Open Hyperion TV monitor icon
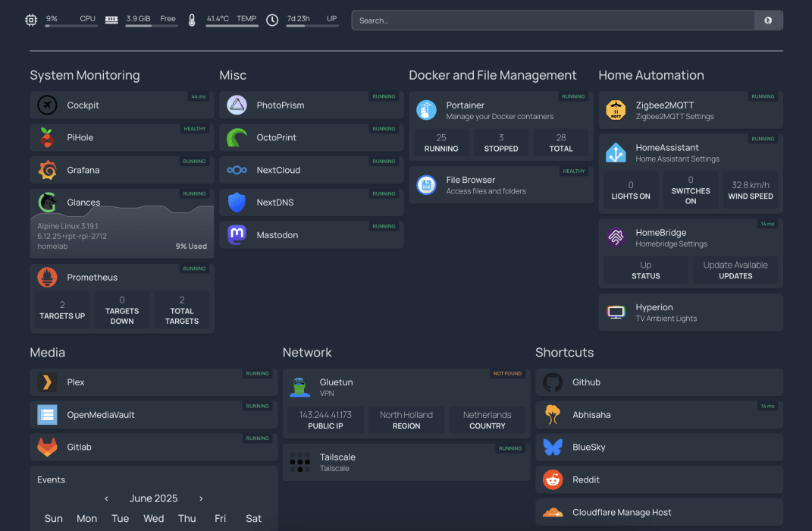 tap(616, 313)
